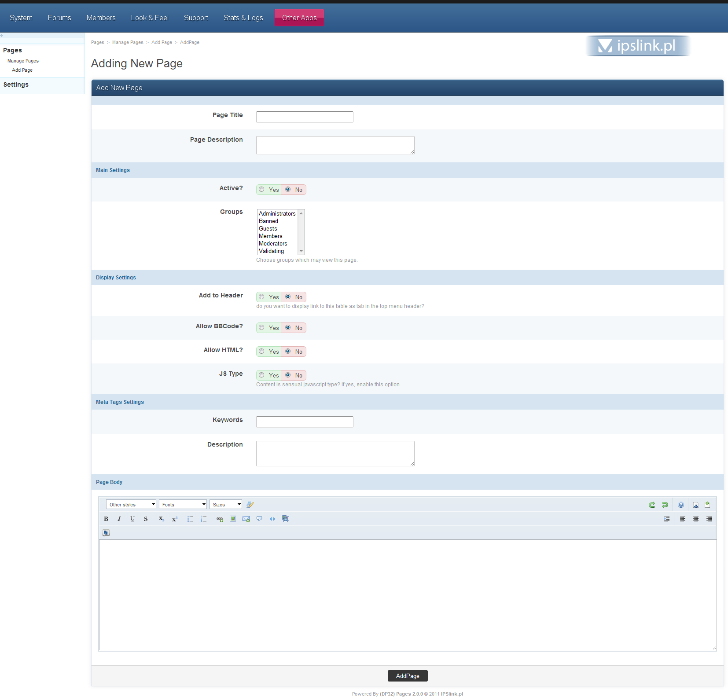Expand the Fonts dropdown

click(x=183, y=505)
